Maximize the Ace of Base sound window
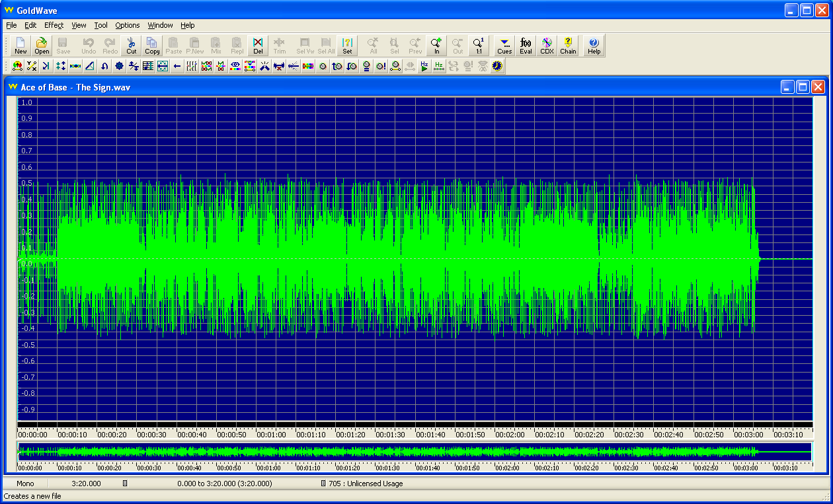The width and height of the screenshot is (833, 504). click(x=803, y=87)
